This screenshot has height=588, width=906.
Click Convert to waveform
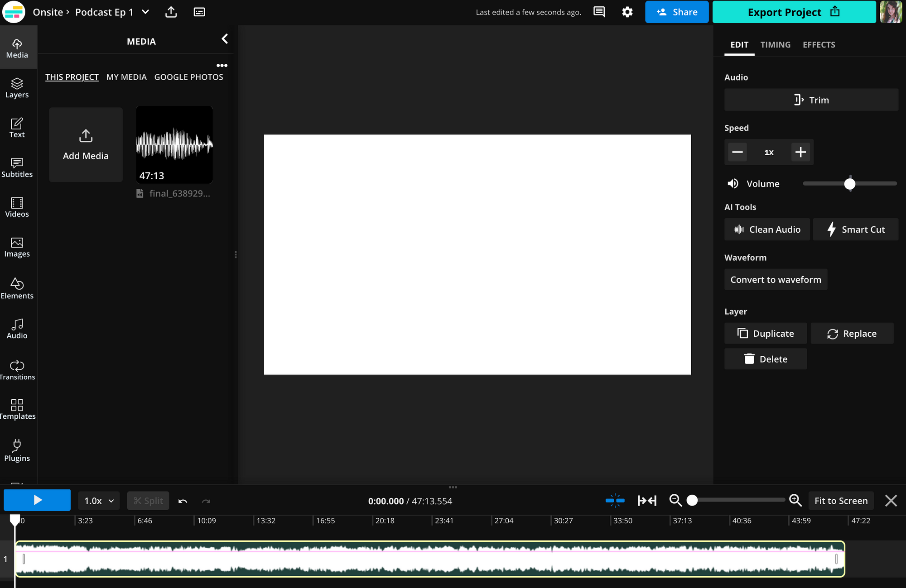pyautogui.click(x=776, y=279)
